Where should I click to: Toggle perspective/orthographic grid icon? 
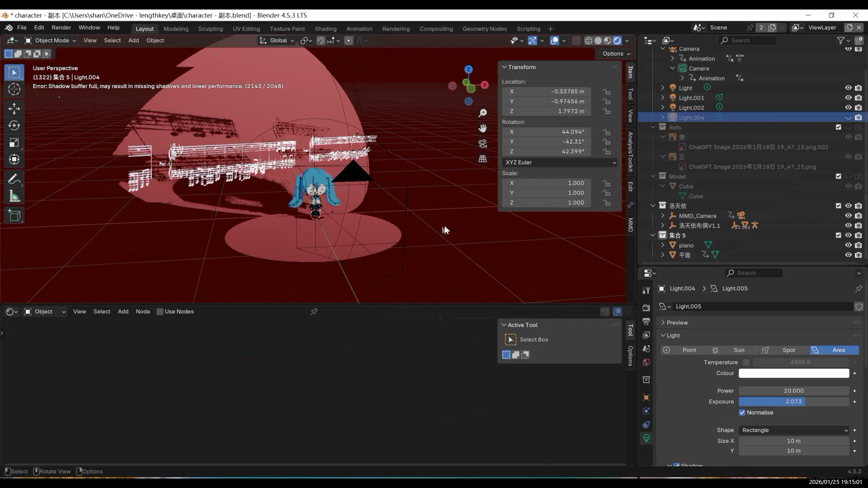coord(482,159)
